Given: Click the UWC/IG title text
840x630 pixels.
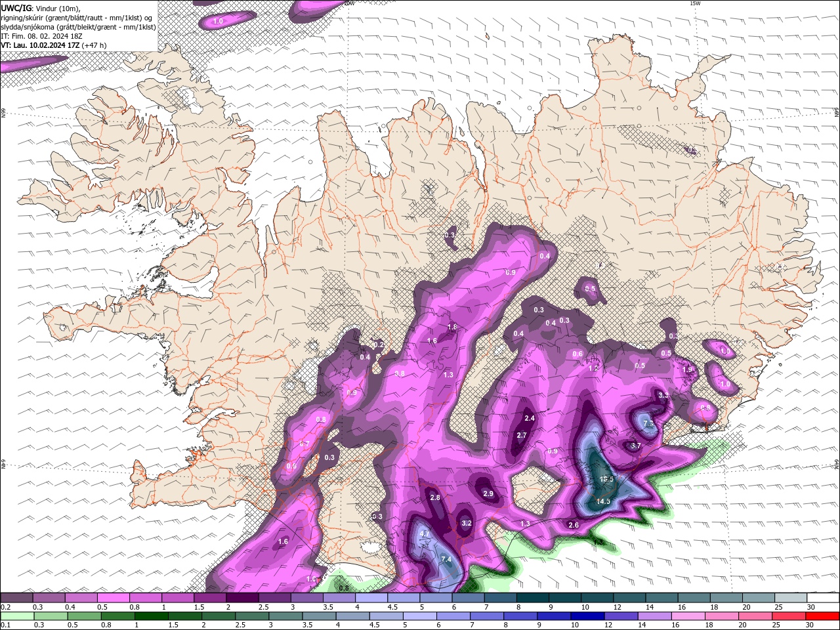Looking at the screenshot, I should tap(16, 8).
